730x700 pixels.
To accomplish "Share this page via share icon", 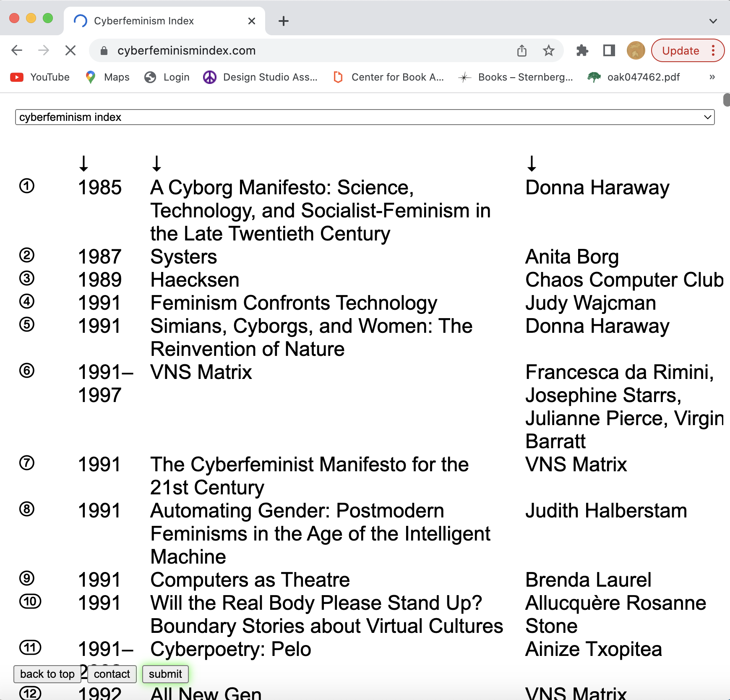I will coord(522,50).
